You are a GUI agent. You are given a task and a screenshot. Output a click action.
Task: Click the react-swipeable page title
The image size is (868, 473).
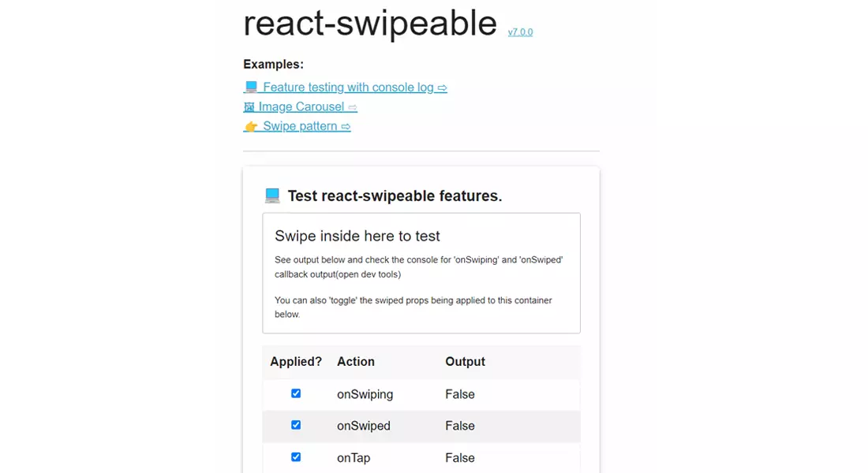(x=370, y=23)
